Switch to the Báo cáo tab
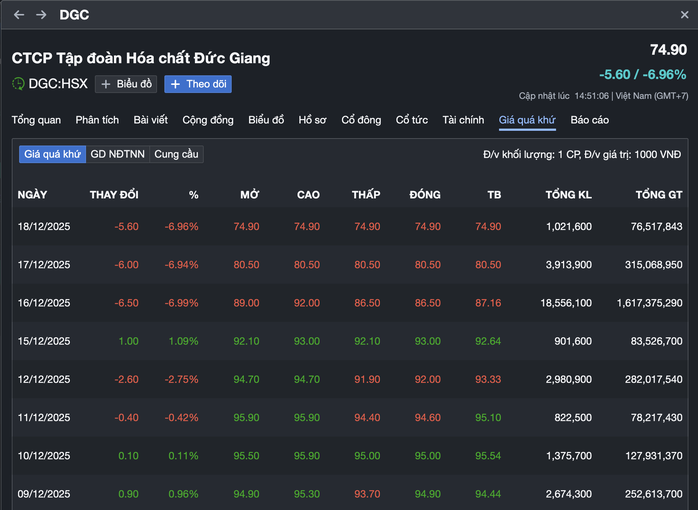Viewport: 698px width, 510px height. 590,120
